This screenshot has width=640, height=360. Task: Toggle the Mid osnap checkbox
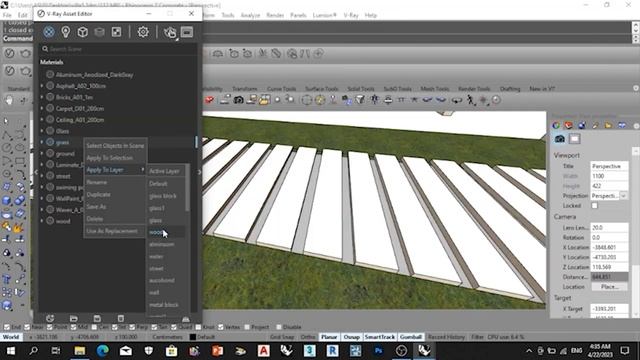click(x=73, y=327)
